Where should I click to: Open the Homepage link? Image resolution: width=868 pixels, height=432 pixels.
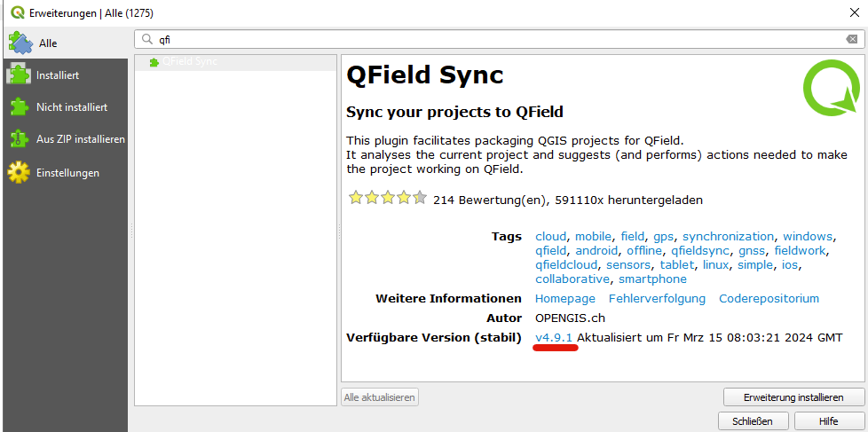click(x=565, y=299)
